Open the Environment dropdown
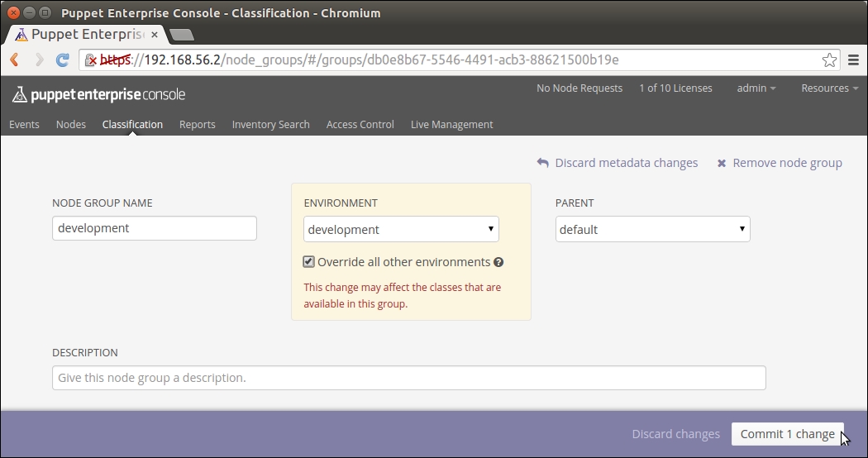The width and height of the screenshot is (868, 458). point(401,230)
